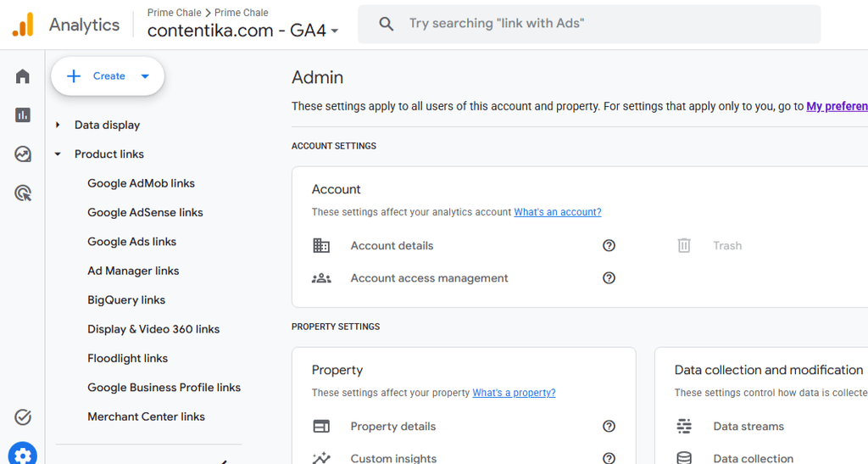Viewport: 868px width, 464px height.
Task: Click the Create button label
Action: [x=109, y=75]
